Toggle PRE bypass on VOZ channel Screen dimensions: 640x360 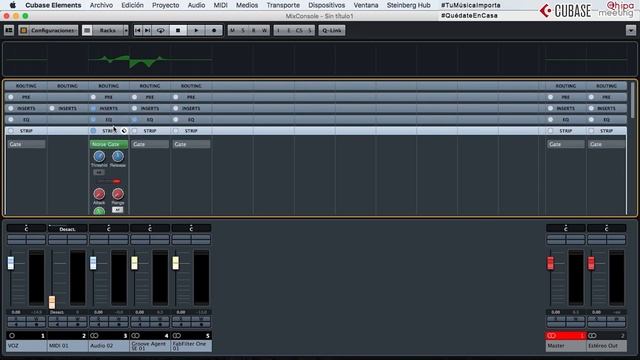tap(11, 97)
